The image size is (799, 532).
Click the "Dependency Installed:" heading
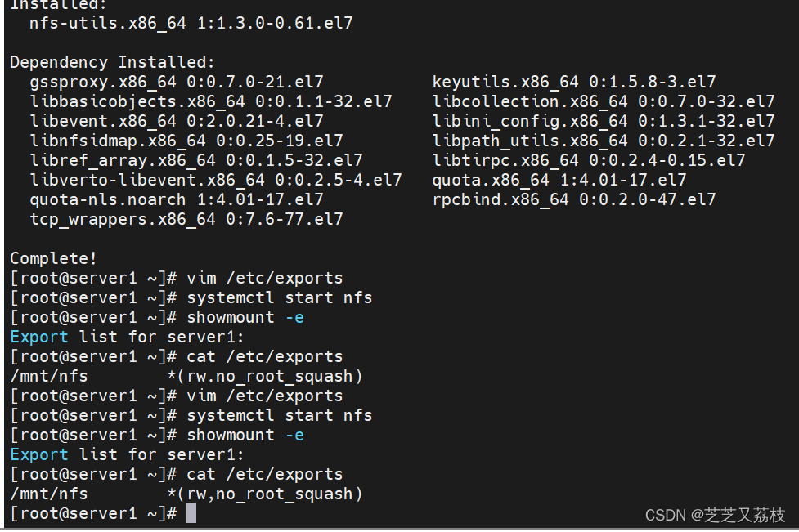(x=112, y=62)
